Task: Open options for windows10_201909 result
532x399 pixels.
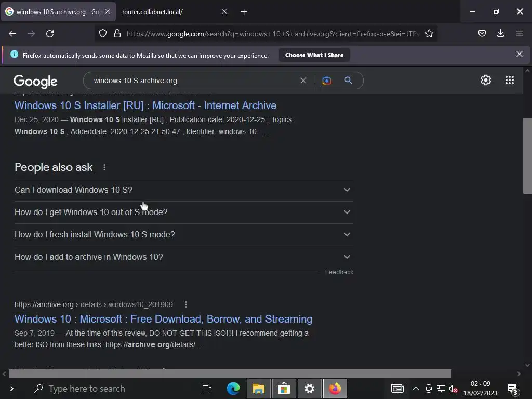Action: tap(185, 304)
